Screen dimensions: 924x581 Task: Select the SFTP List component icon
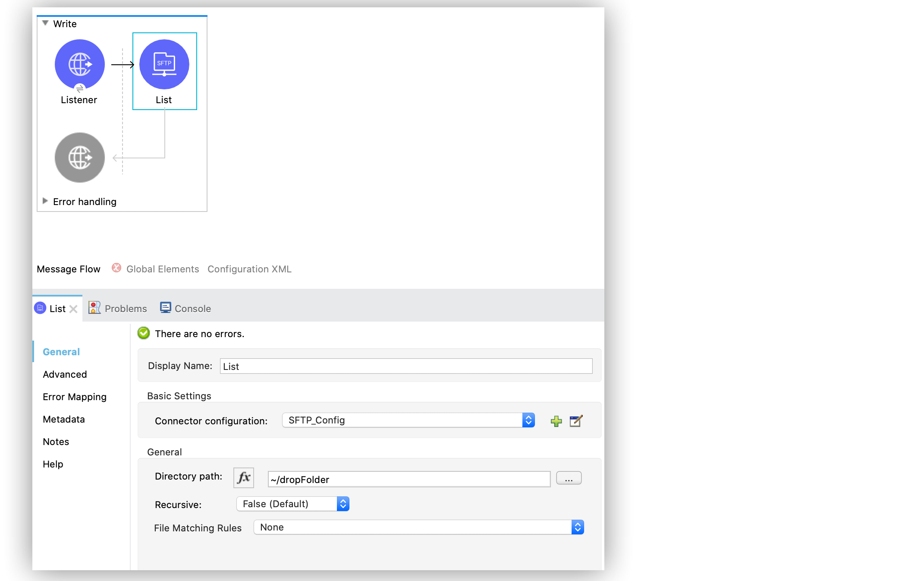click(164, 64)
